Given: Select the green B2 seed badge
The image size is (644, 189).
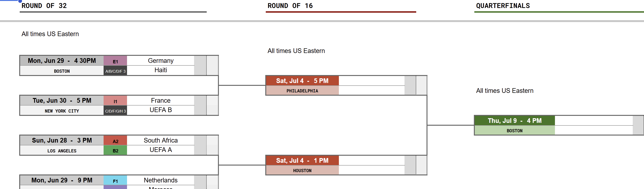Looking at the screenshot, I should 115,150.
